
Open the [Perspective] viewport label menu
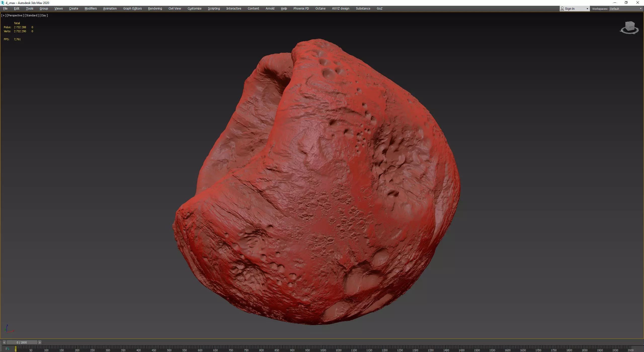15,15
